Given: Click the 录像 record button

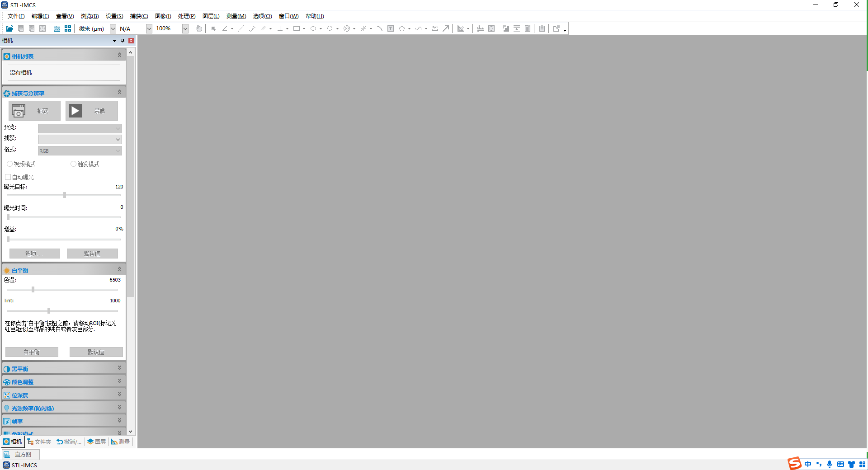Looking at the screenshot, I should (x=91, y=111).
